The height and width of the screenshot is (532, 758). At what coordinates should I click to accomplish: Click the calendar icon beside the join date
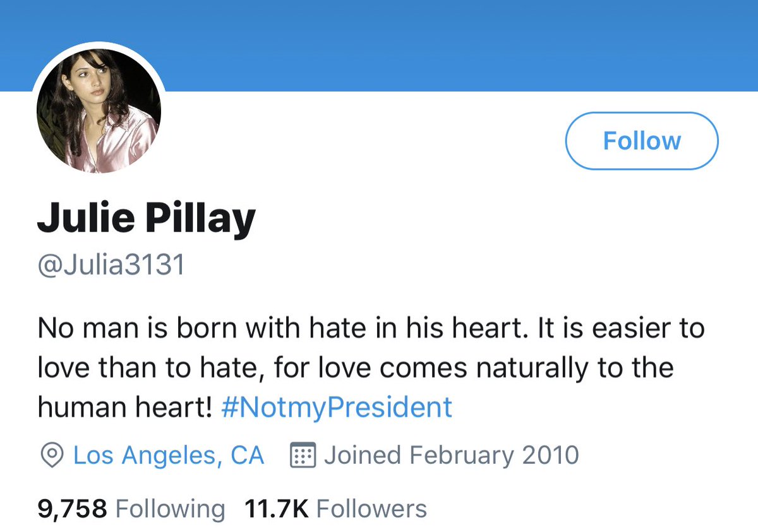(303, 455)
